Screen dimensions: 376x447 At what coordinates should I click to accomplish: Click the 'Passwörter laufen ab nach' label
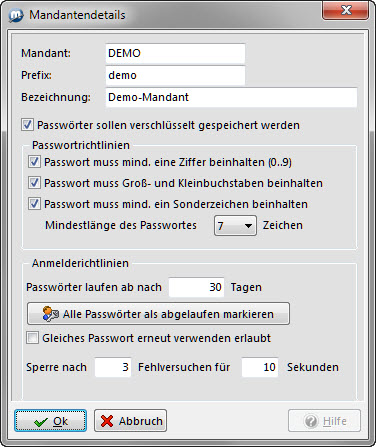(94, 287)
